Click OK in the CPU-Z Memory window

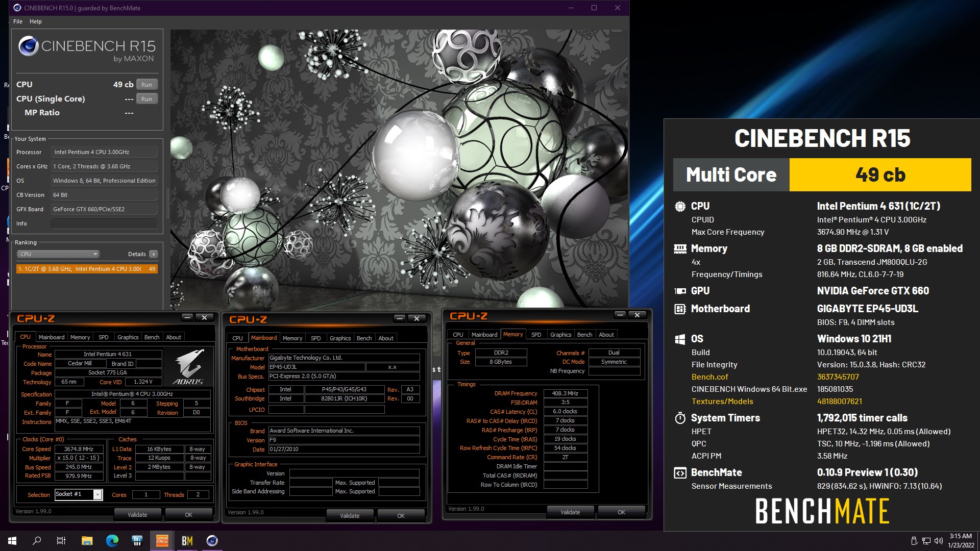(x=621, y=512)
